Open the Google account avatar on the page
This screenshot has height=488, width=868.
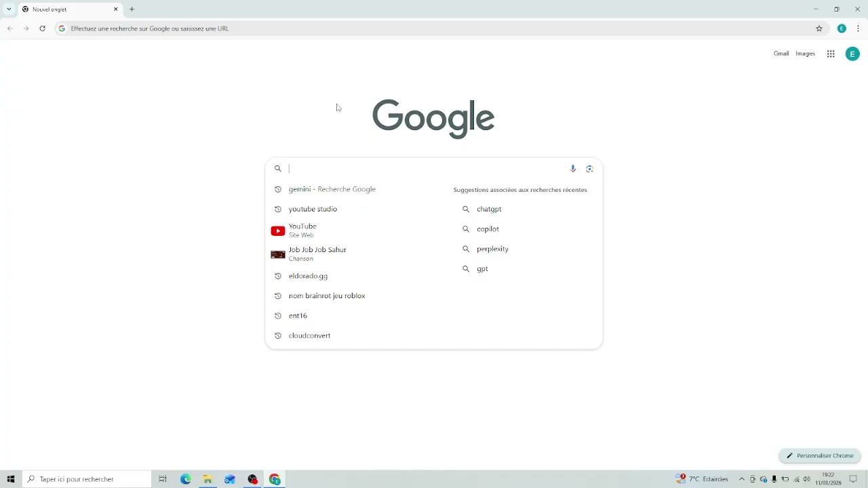click(853, 54)
